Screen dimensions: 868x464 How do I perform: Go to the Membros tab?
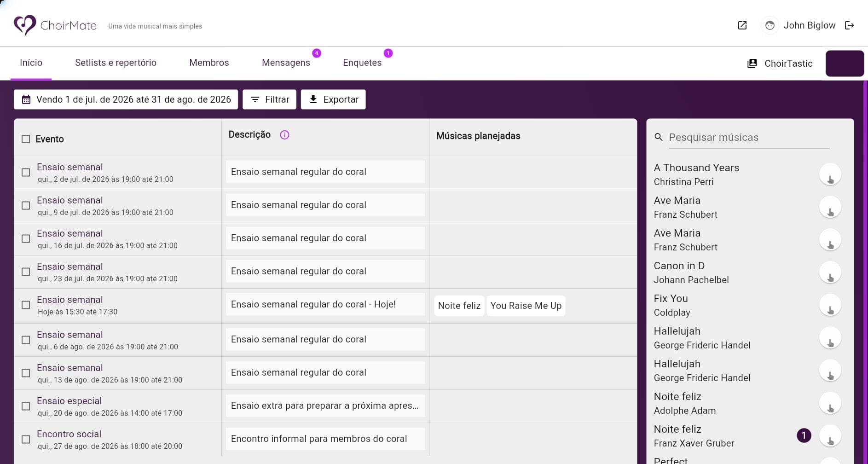tap(209, 63)
